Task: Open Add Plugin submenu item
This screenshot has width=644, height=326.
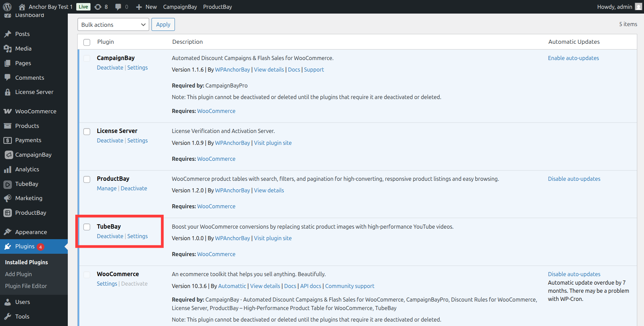Action: (18, 274)
